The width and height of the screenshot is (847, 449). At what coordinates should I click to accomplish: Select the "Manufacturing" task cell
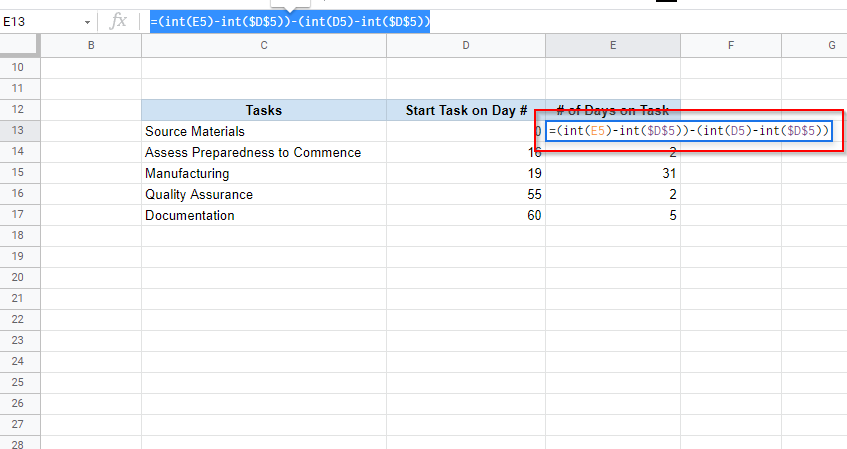263,173
